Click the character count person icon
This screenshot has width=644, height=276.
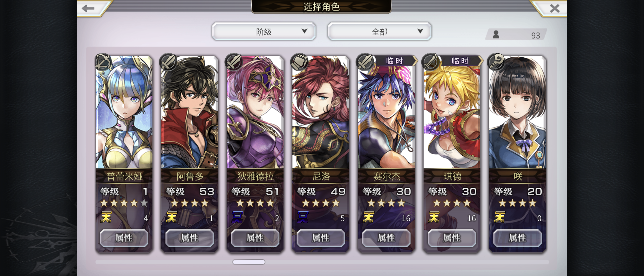tap(496, 34)
